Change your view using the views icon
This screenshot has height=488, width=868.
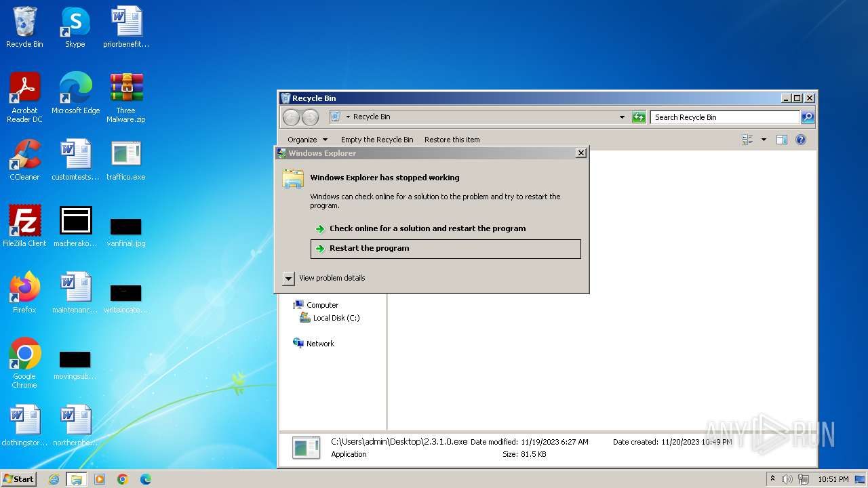click(x=747, y=140)
